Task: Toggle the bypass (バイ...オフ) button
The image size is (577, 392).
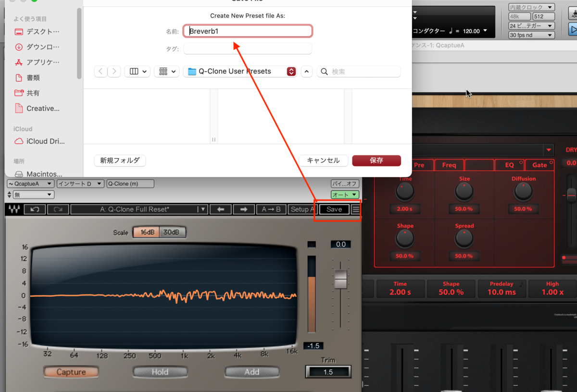Action: point(345,184)
